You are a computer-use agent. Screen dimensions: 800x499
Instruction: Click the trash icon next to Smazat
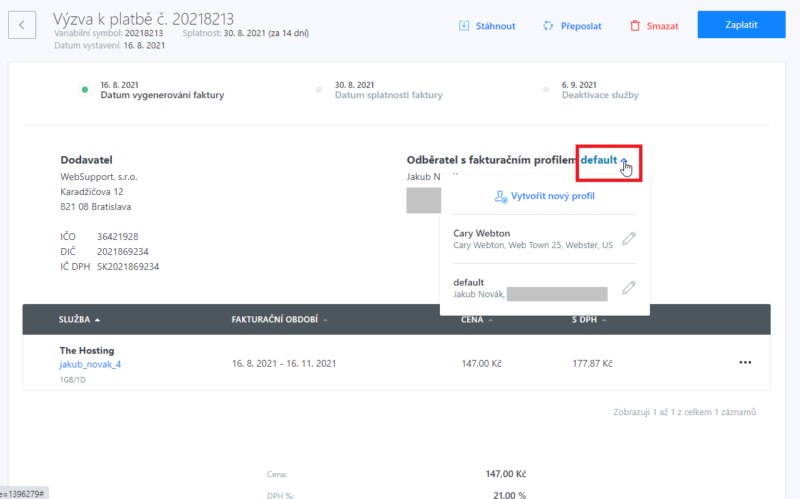pos(635,26)
